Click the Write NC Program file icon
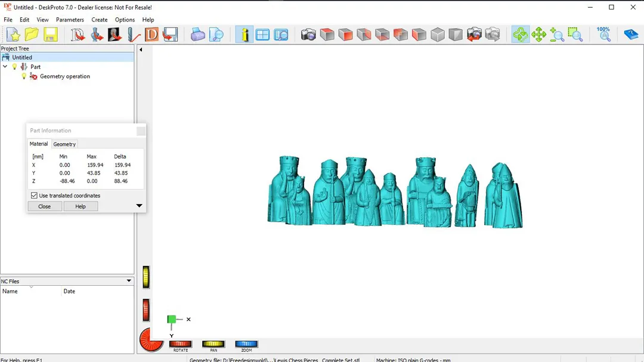This screenshot has width=644, height=362. (170, 35)
